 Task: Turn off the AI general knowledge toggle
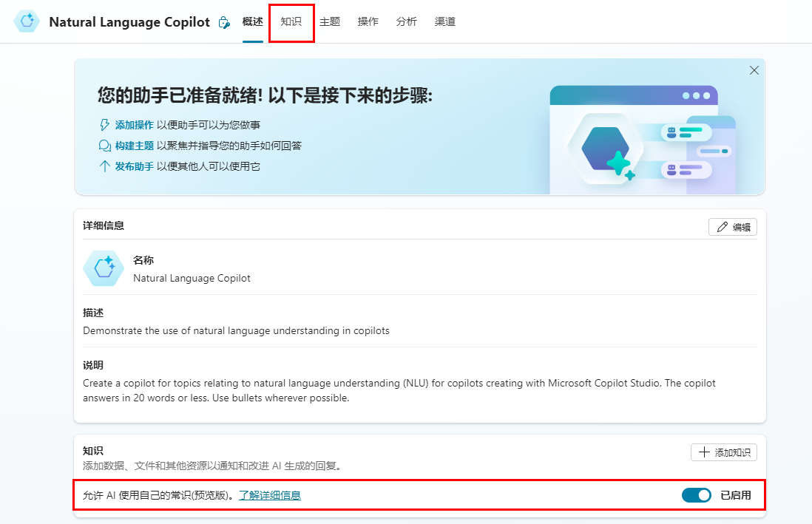(x=697, y=495)
